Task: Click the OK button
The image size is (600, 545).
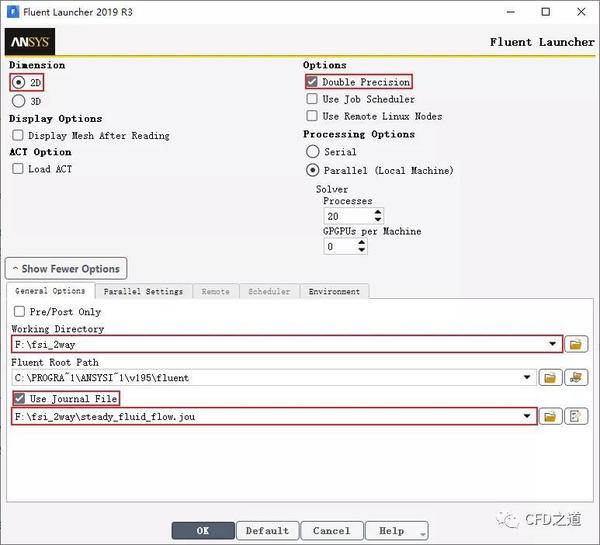Action: coord(203,531)
